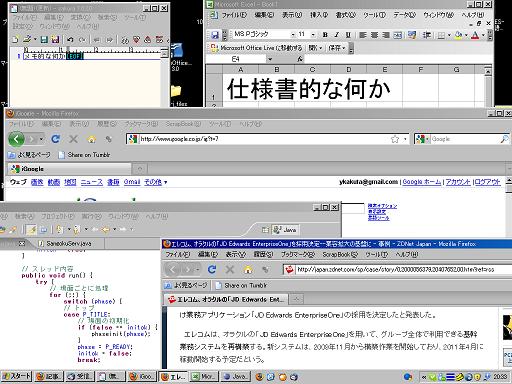Align cell text right in Excel

386,34
